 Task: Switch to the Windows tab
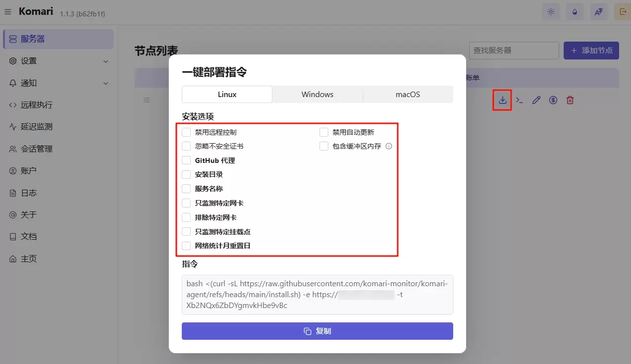(x=317, y=94)
